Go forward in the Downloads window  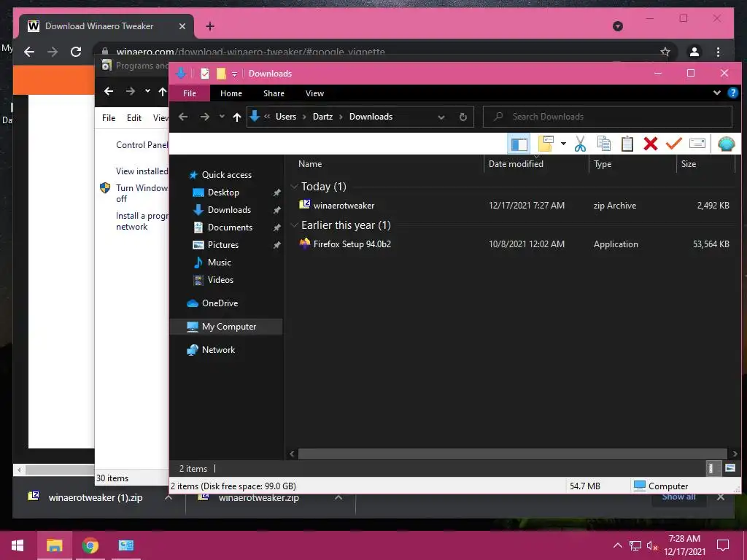[205, 117]
